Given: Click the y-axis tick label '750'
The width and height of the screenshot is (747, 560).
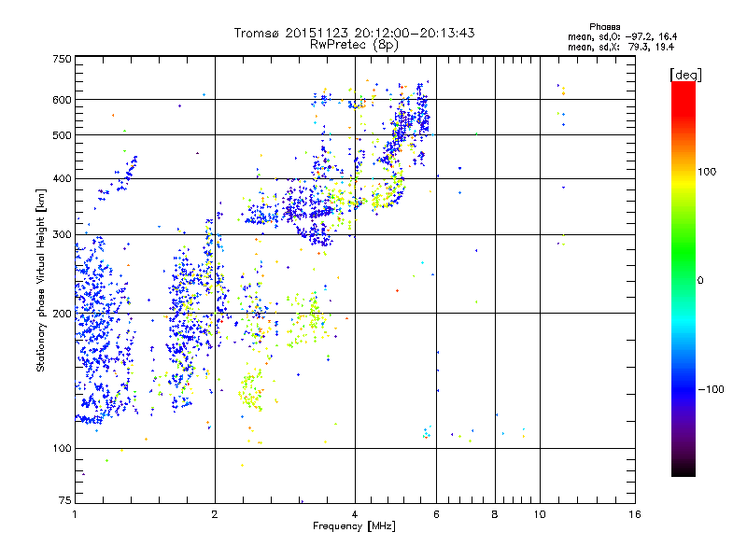Looking at the screenshot, I should coord(62,59).
